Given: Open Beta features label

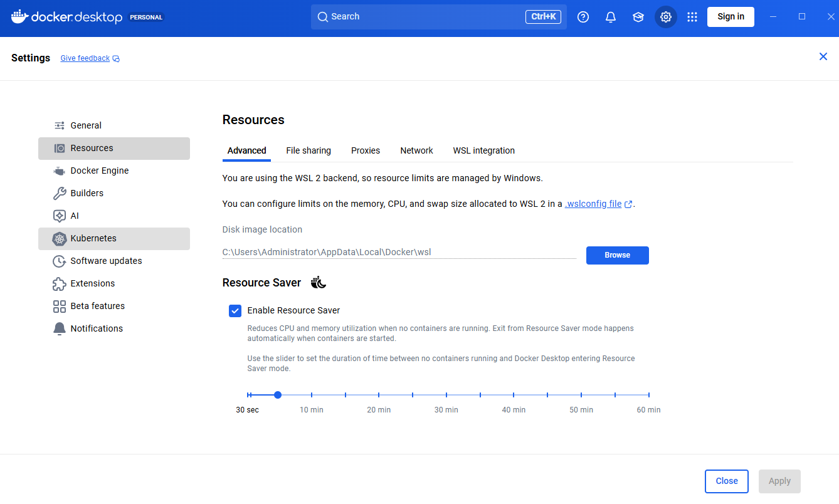Looking at the screenshot, I should coord(98,306).
